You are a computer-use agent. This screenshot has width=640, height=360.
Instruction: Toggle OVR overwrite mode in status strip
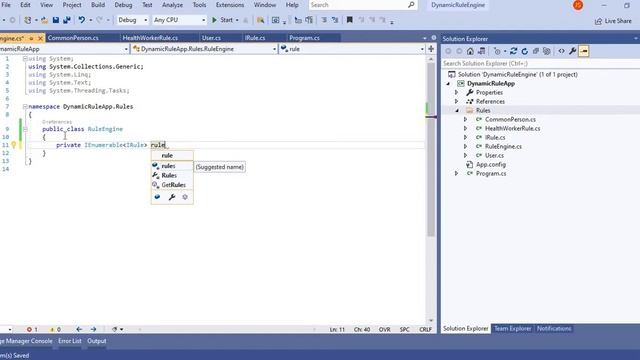pyautogui.click(x=384, y=329)
